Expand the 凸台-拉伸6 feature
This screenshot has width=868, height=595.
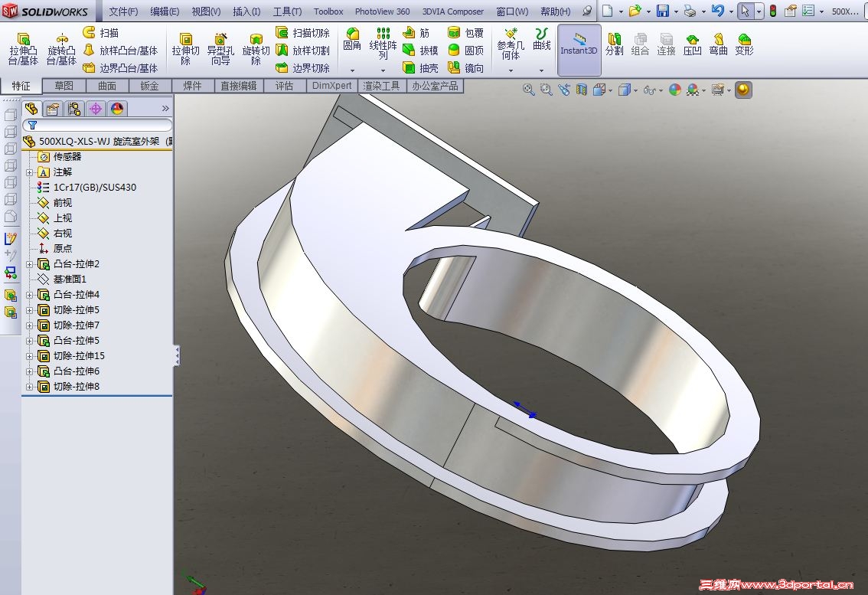point(30,371)
